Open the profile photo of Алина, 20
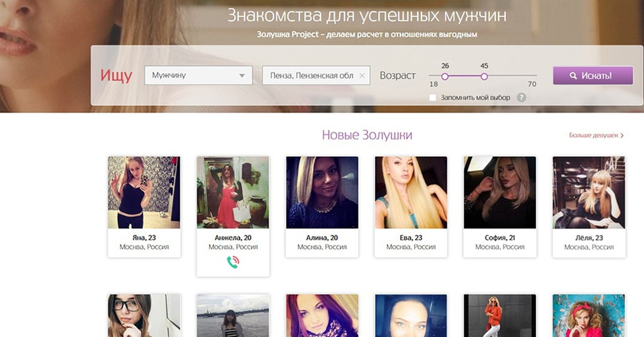The height and width of the screenshot is (337, 644). click(x=322, y=193)
